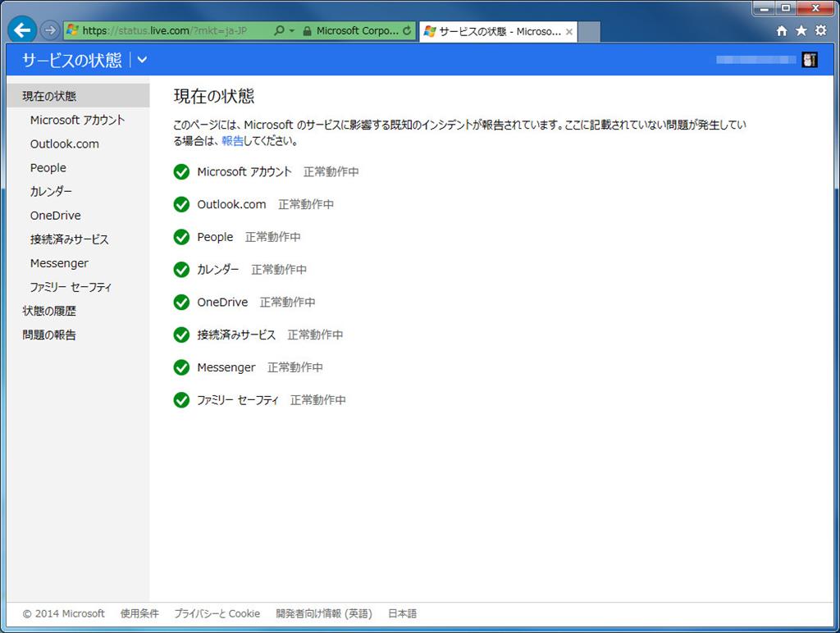Open a new blank tab
840x633 pixels.
click(x=589, y=32)
